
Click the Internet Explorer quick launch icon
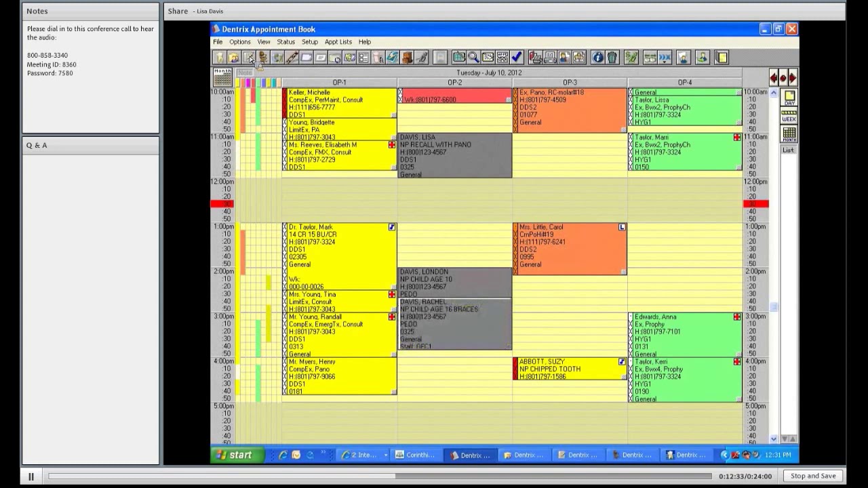283,455
